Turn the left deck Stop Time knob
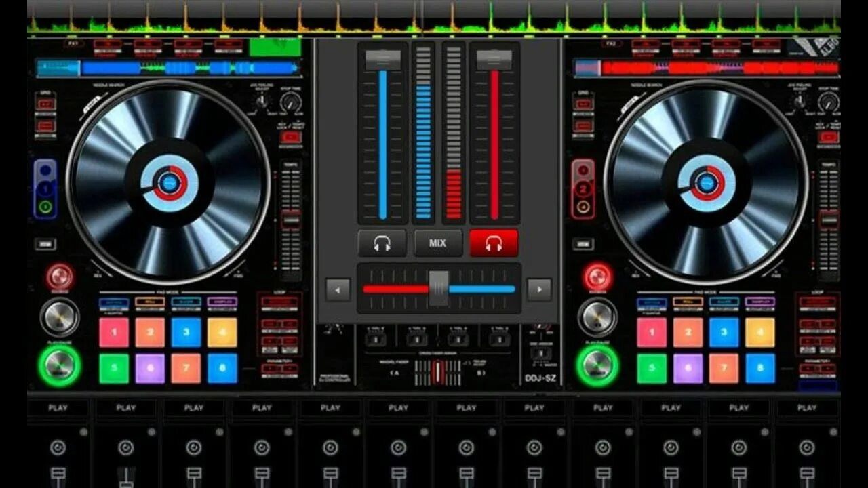868x488 pixels. click(x=291, y=102)
